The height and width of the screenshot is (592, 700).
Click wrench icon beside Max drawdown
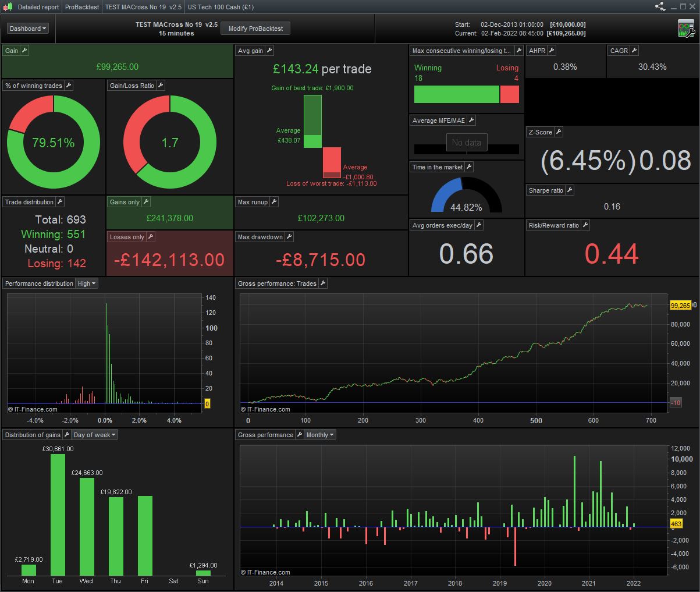pos(289,237)
